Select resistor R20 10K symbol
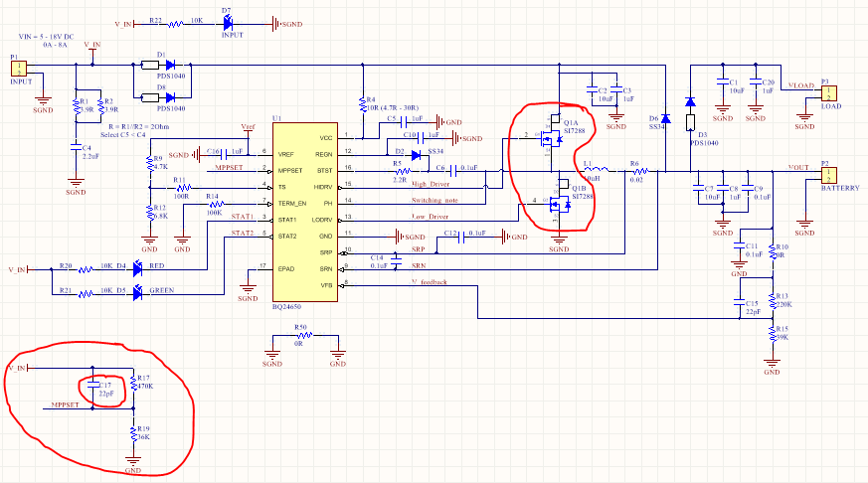Viewport: 868px width, 483px height. coord(86,269)
